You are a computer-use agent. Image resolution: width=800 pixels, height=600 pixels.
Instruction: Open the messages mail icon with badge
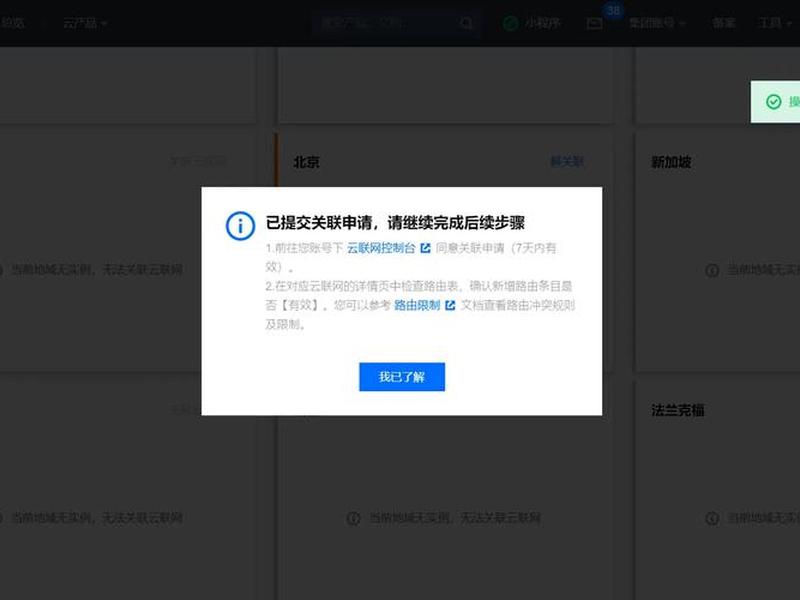[595, 23]
